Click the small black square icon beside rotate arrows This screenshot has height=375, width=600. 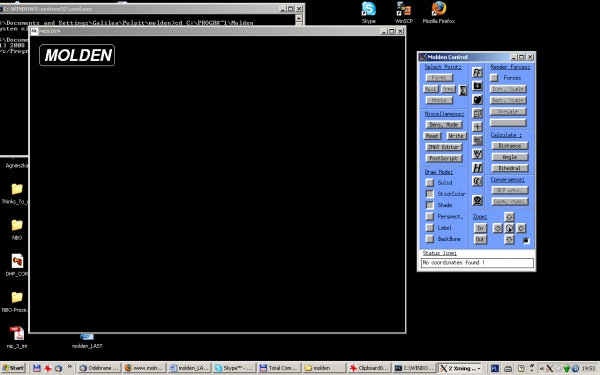(x=526, y=240)
